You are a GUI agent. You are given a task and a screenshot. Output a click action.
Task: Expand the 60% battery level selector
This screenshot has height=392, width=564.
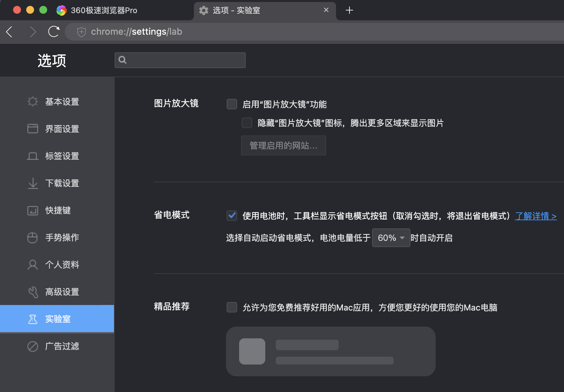pyautogui.click(x=391, y=238)
